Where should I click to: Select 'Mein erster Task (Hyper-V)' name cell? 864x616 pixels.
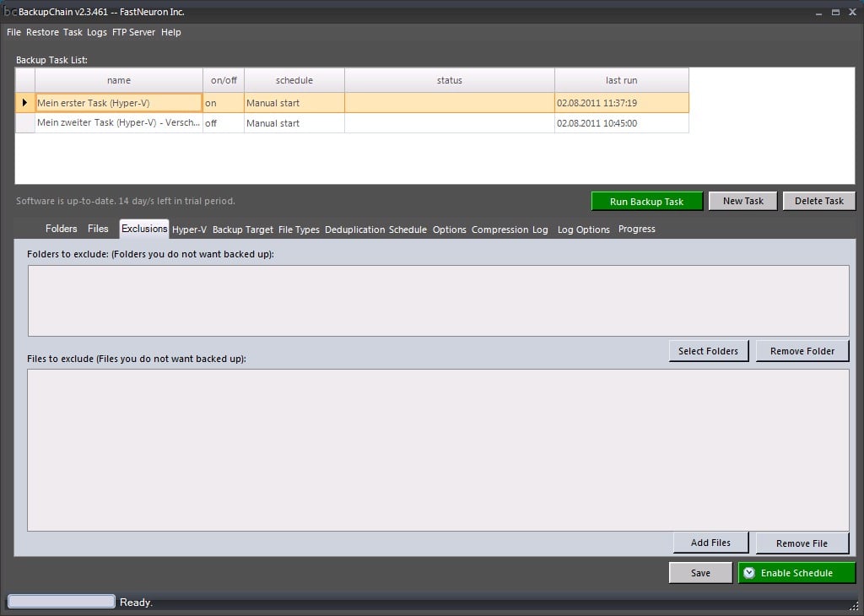click(119, 103)
